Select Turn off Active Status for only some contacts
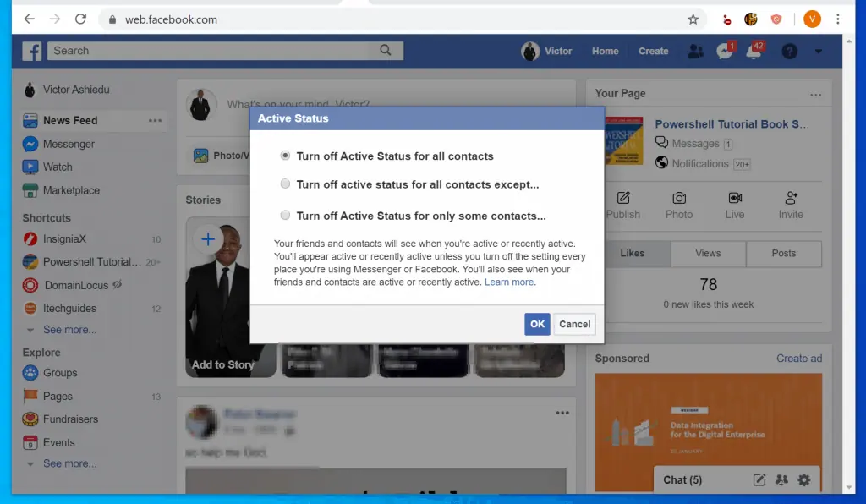 pos(285,216)
